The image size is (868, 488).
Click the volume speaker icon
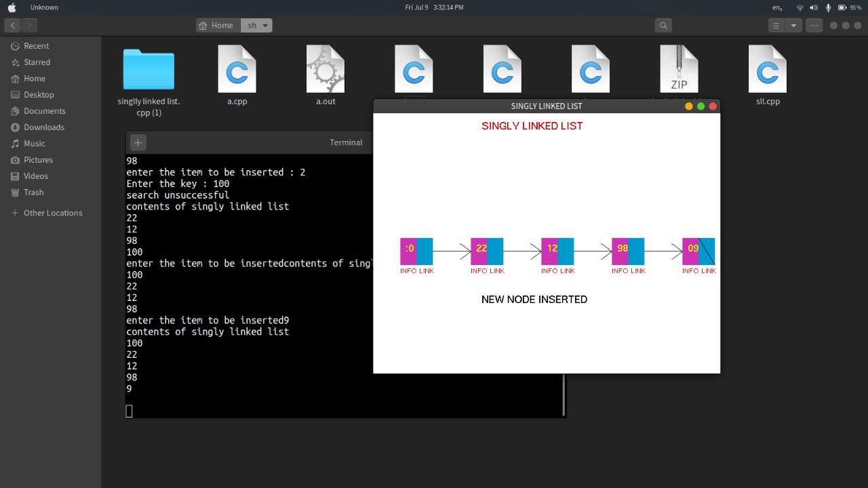(814, 7)
